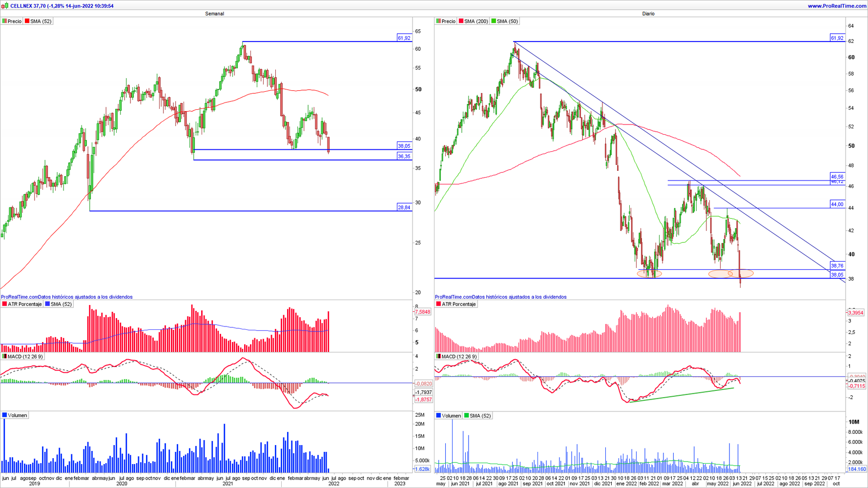868x488 pixels.
Task: Click the Precio legend in Diario chart
Action: tap(446, 21)
